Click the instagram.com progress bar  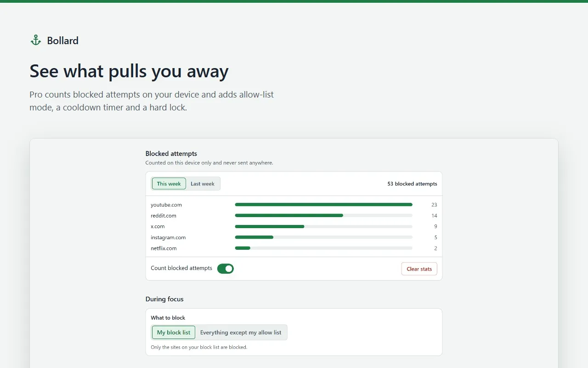[x=323, y=237]
